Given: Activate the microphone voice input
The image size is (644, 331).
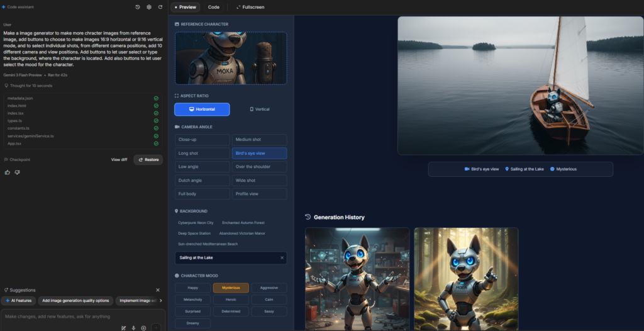Looking at the screenshot, I should (x=133, y=328).
